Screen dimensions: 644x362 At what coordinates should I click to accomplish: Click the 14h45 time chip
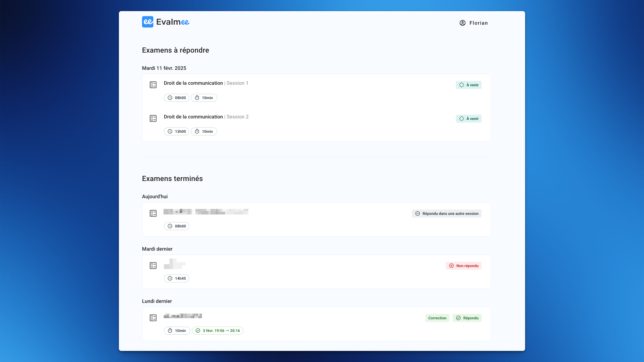click(177, 278)
